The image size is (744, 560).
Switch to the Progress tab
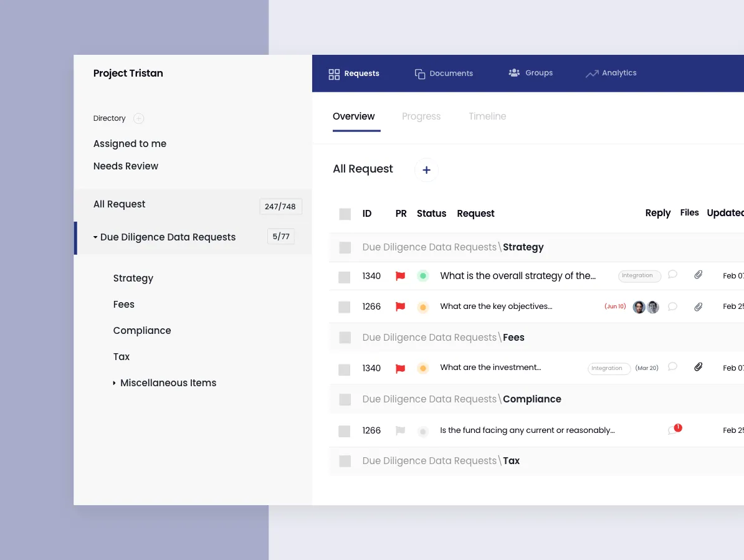coord(421,116)
